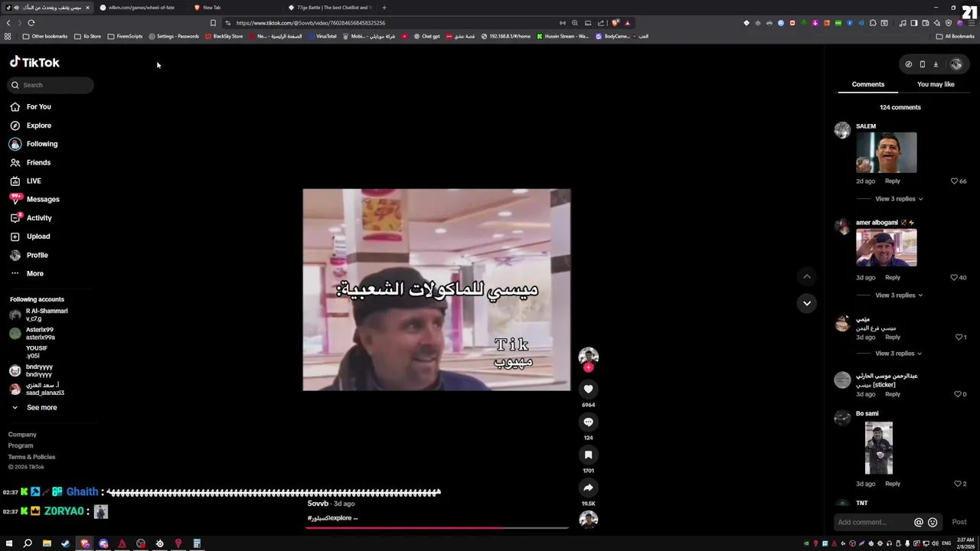Open the emoji picker in comment box

933,522
